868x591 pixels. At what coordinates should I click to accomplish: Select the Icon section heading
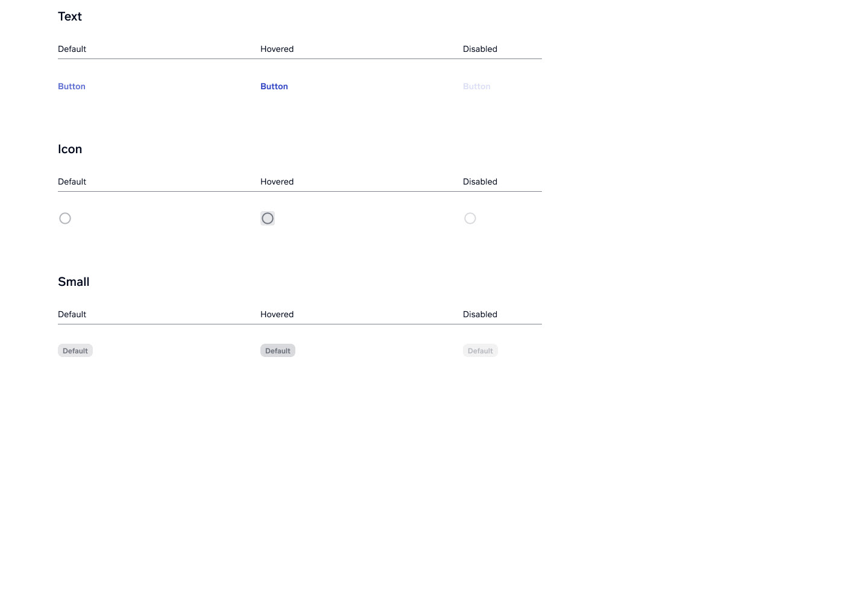click(x=70, y=150)
